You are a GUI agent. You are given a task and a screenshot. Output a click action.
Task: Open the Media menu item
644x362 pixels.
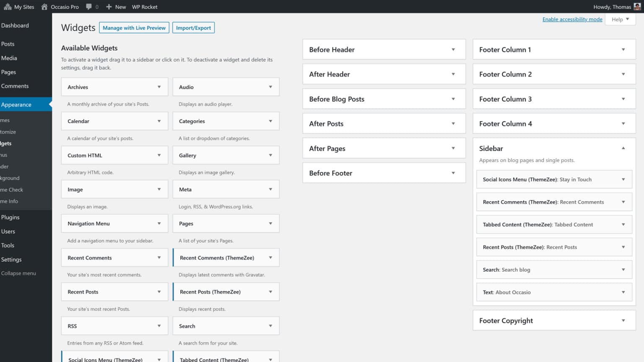(x=9, y=58)
